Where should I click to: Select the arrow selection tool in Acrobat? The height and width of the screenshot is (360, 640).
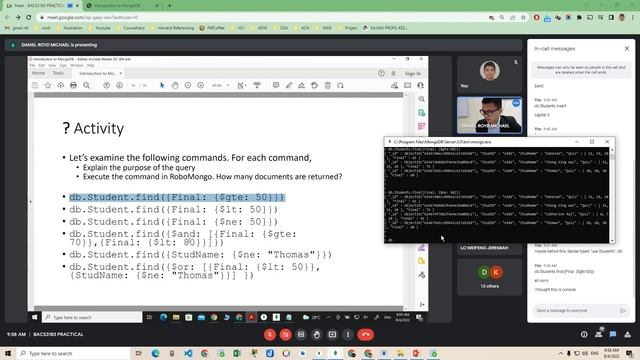[x=162, y=85]
